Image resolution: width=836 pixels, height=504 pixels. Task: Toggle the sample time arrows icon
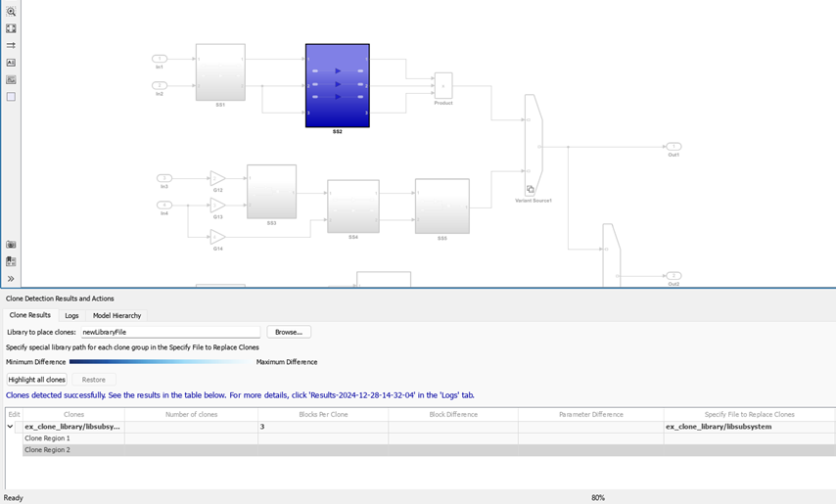[x=11, y=45]
